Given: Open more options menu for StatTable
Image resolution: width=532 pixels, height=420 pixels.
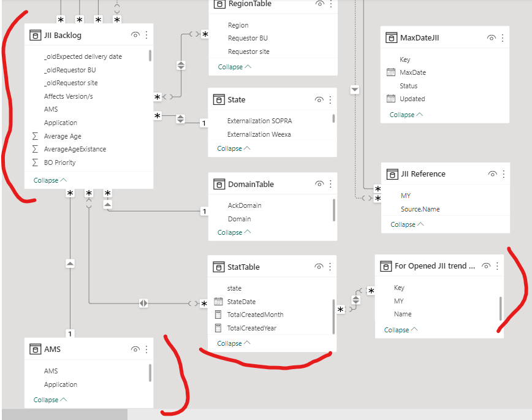Looking at the screenshot, I should (x=330, y=267).
